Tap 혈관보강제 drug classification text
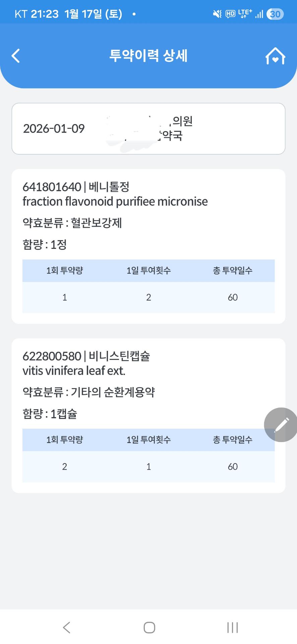Screen dimensions: 297x644 (x=96, y=223)
